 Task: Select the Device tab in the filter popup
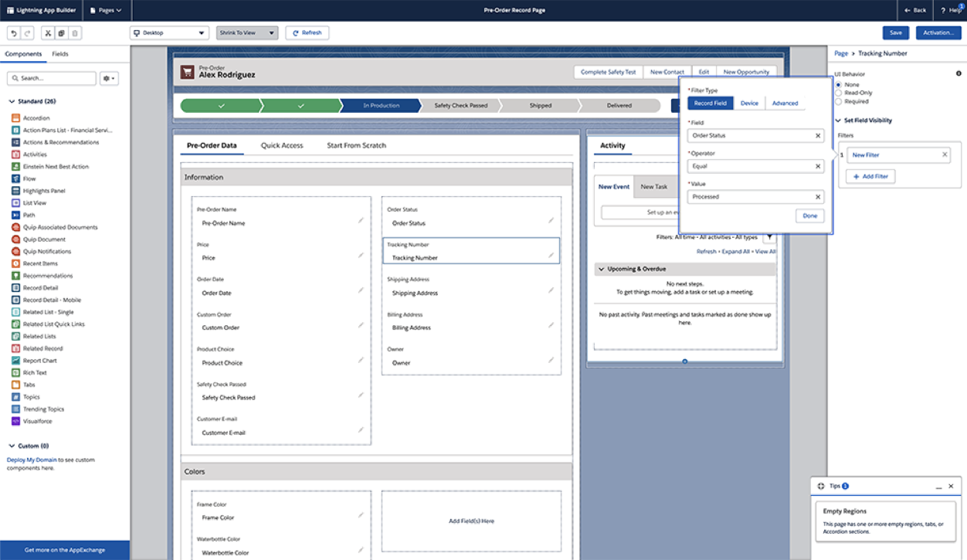(x=749, y=102)
